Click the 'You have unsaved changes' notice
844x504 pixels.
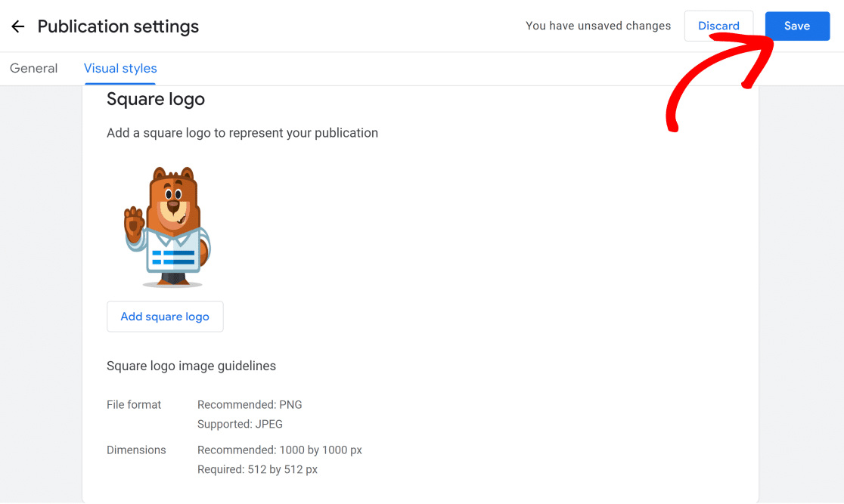click(598, 26)
